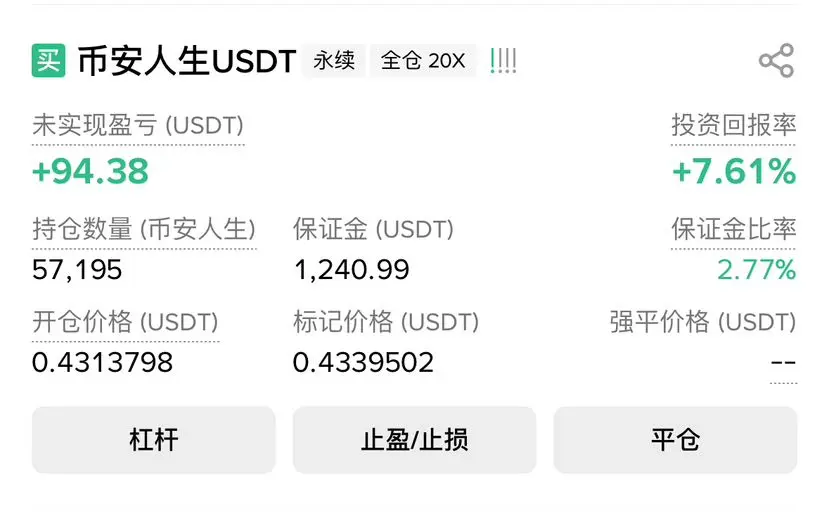Screen dimensions: 829x518
Task: Tap the green 买 buy badge
Action: click(49, 60)
